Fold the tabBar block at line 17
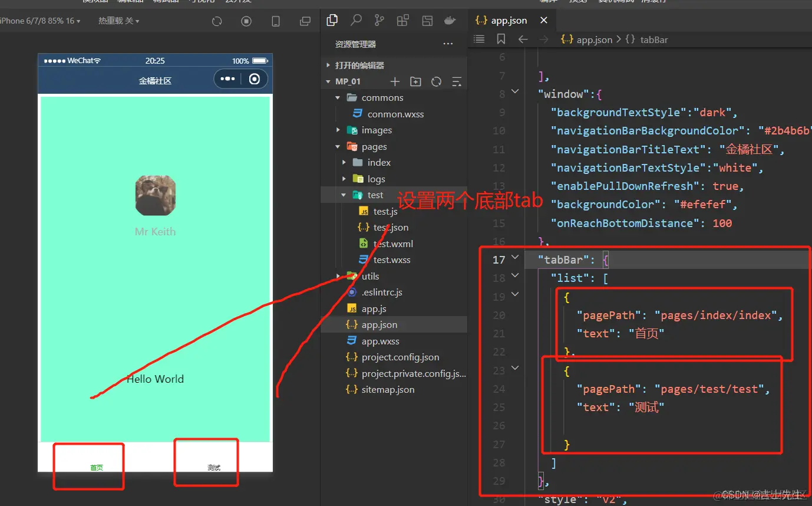 (x=515, y=257)
